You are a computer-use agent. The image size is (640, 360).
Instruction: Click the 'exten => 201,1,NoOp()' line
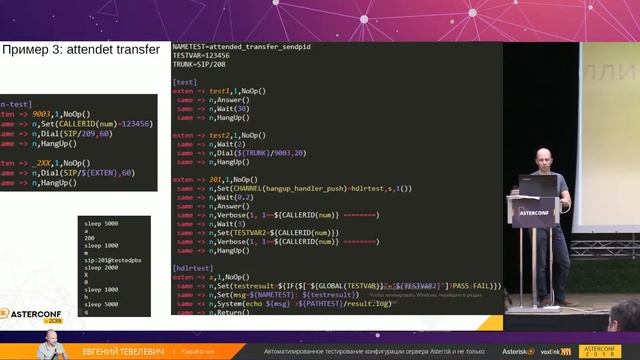[x=215, y=180]
